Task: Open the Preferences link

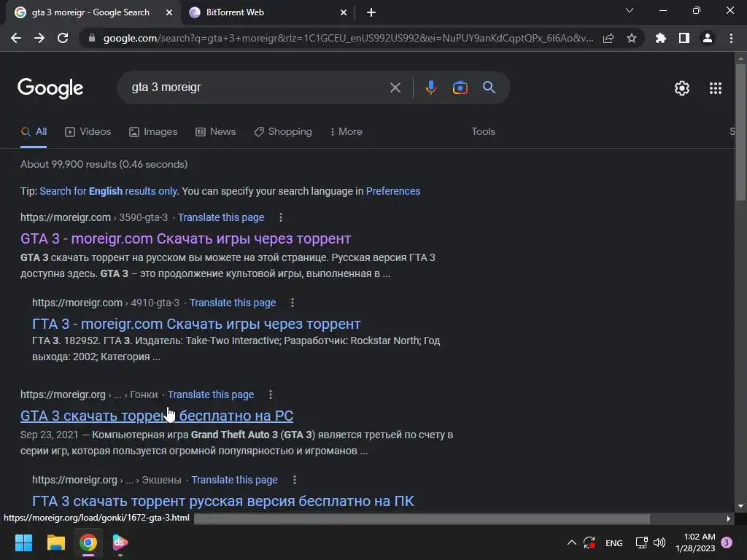Action: (393, 192)
